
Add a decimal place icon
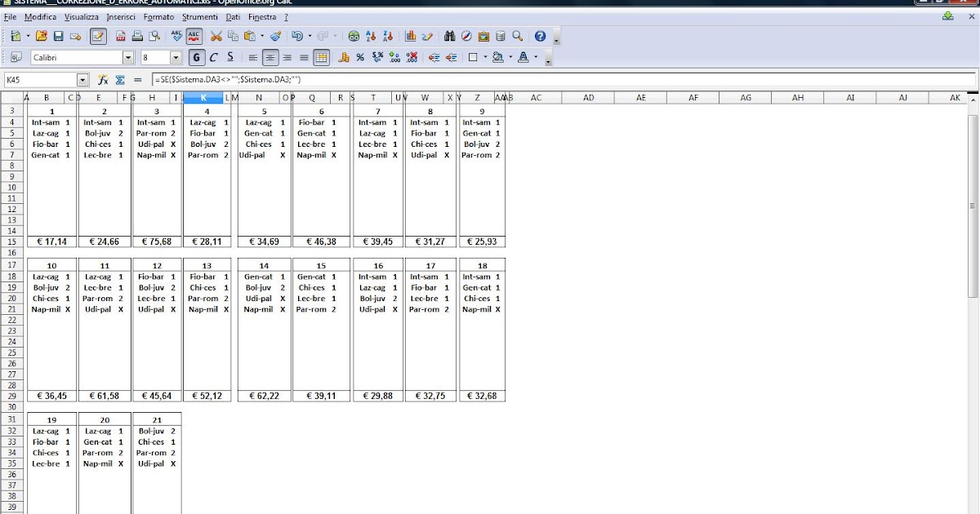394,57
